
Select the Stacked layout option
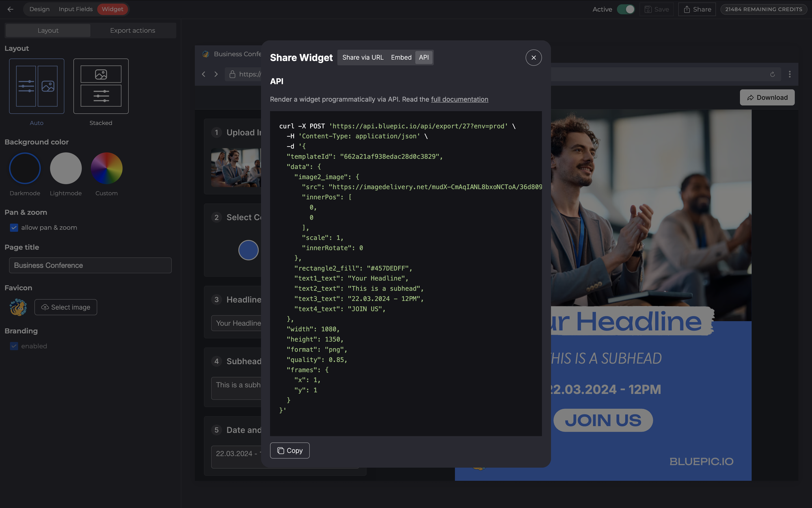click(101, 86)
